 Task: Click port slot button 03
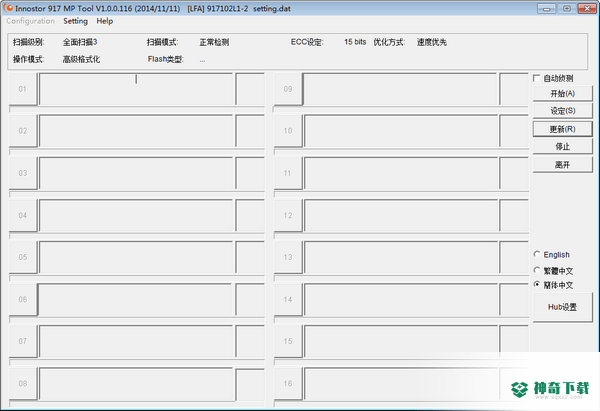[23, 173]
